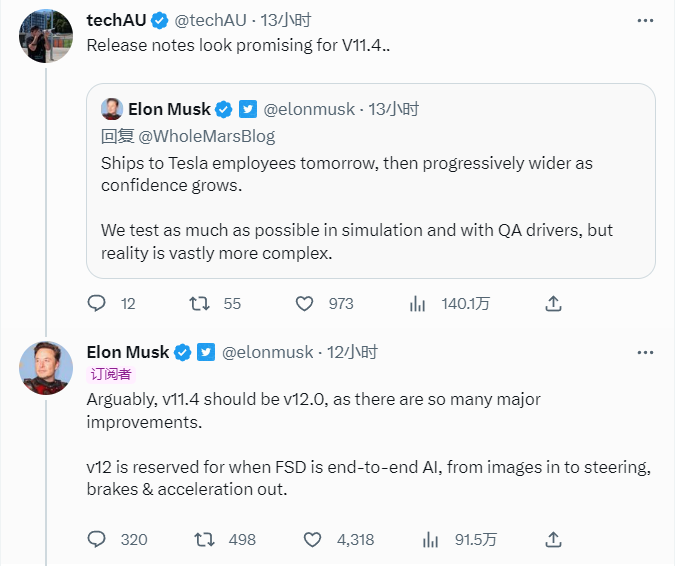Open the @techAU handle link
The height and width of the screenshot is (566, 681).
coord(210,20)
